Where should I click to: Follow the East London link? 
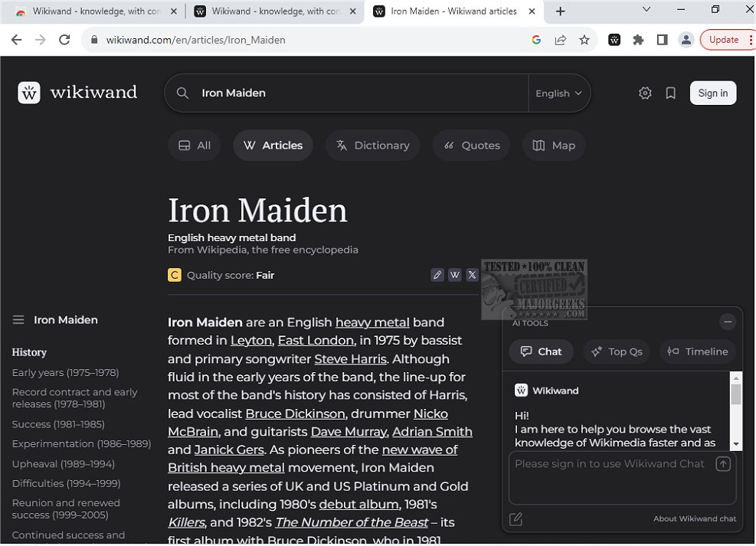point(316,340)
